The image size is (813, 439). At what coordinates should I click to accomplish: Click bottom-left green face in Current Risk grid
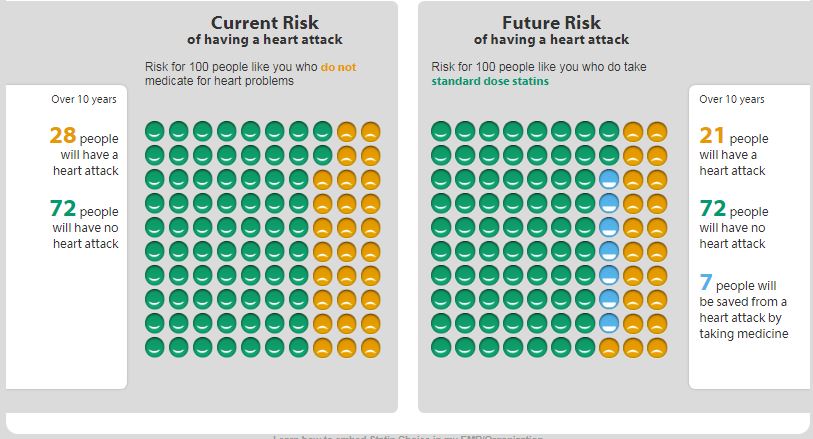[154, 347]
